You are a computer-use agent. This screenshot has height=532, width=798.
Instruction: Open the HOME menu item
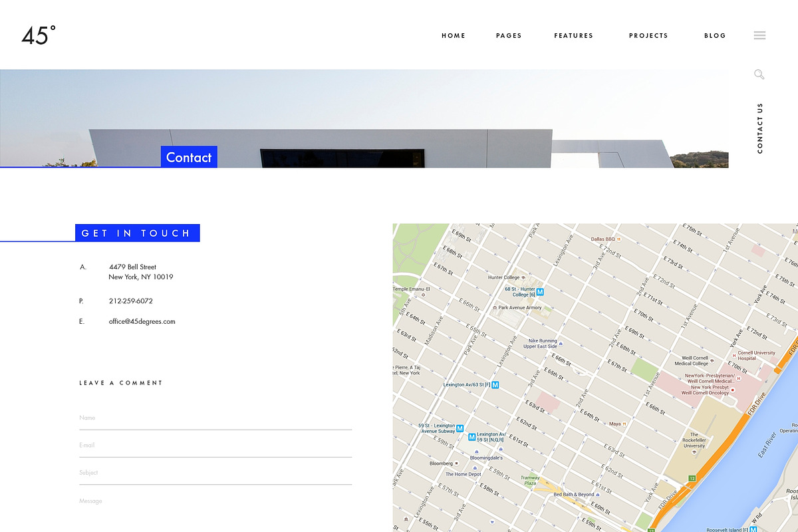click(454, 36)
